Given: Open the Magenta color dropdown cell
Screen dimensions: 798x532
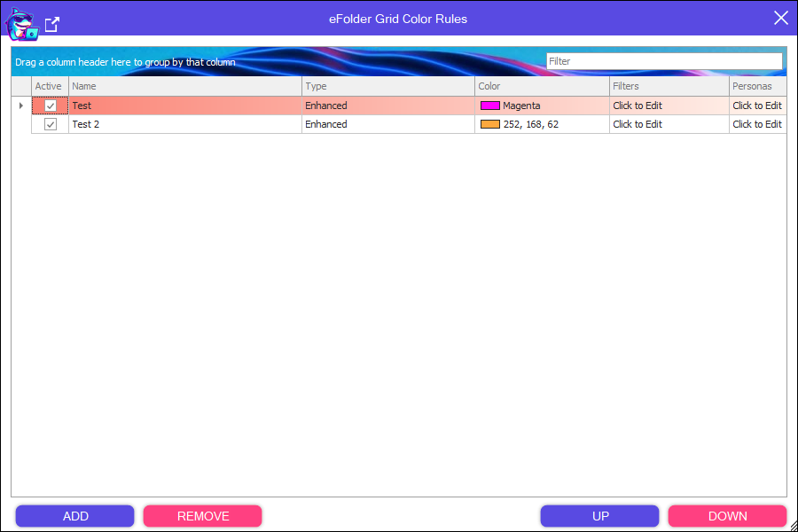Looking at the screenshot, I should click(x=542, y=106).
